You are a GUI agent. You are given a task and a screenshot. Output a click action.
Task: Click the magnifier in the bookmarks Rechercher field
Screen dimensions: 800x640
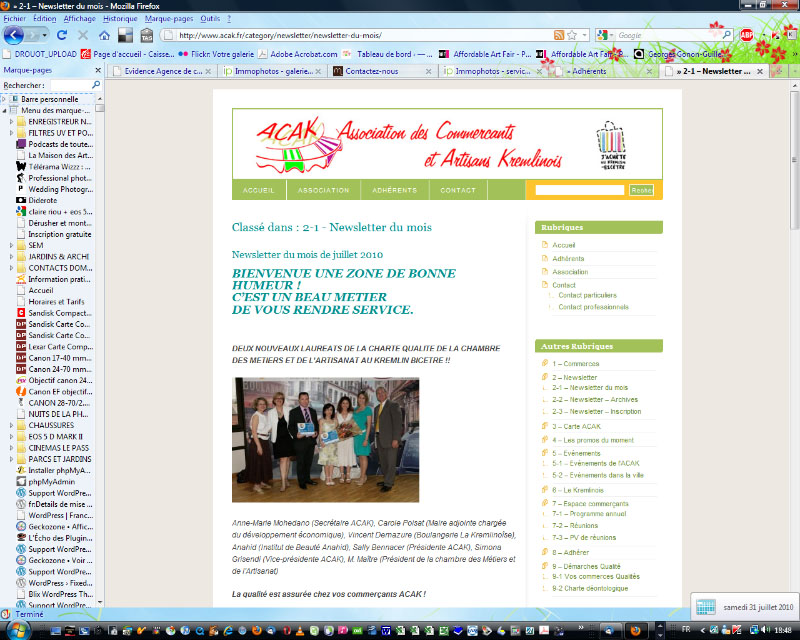(95, 84)
